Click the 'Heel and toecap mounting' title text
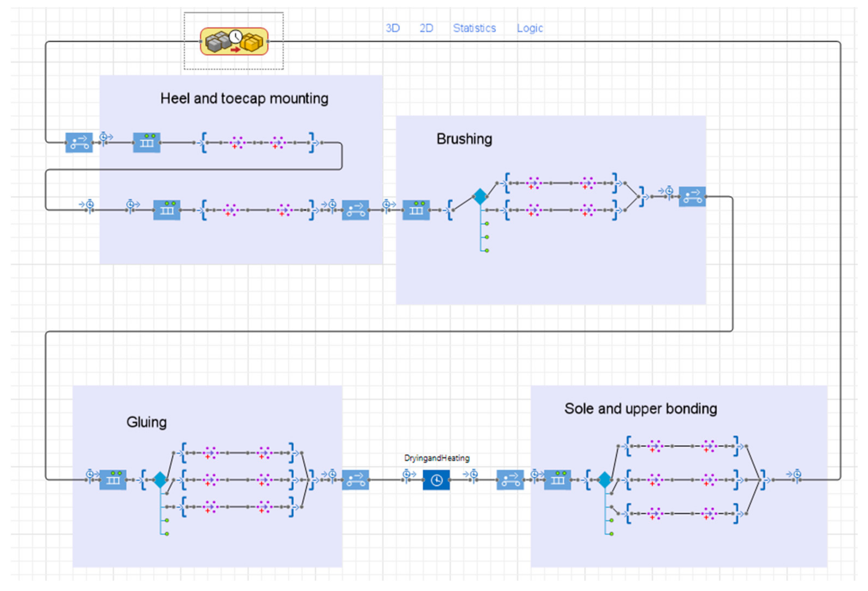The image size is (868, 591). click(x=244, y=99)
